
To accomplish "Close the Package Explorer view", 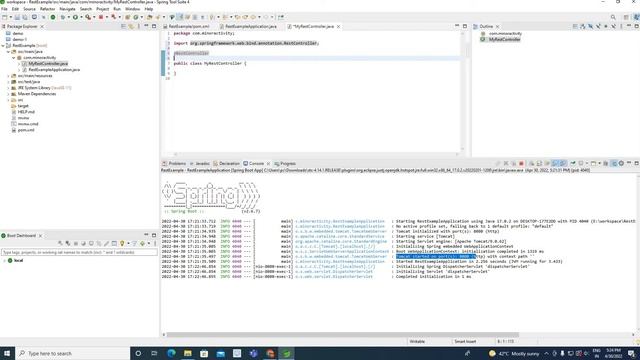I will tap(42, 26).
